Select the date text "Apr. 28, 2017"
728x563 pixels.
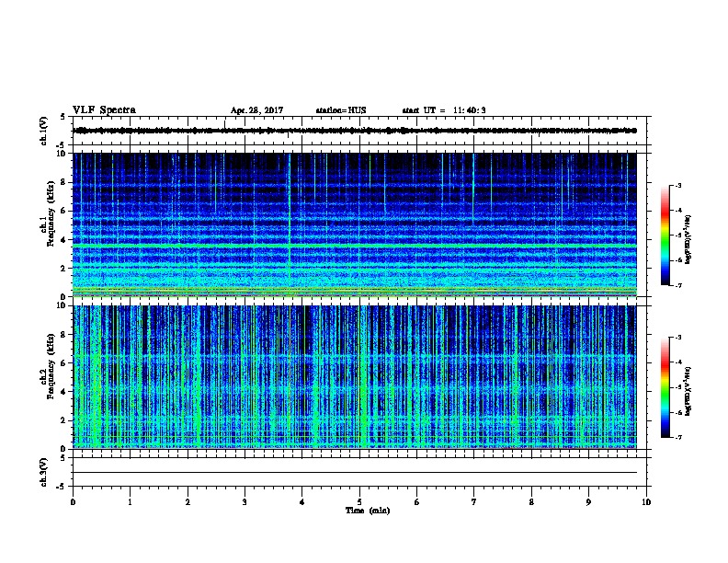click(x=256, y=110)
